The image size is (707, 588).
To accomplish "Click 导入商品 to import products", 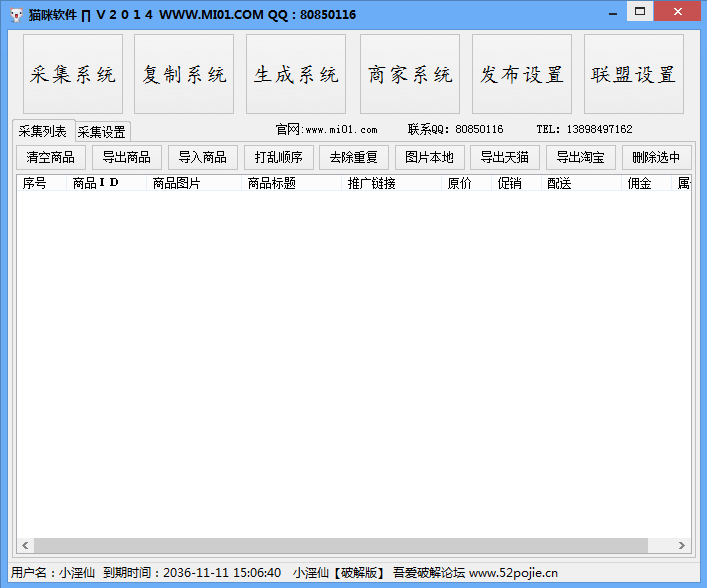I will coord(203,157).
